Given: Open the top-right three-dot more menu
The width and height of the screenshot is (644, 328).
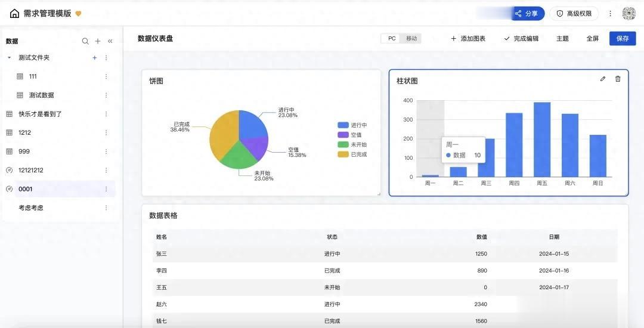Looking at the screenshot, I should pos(611,14).
